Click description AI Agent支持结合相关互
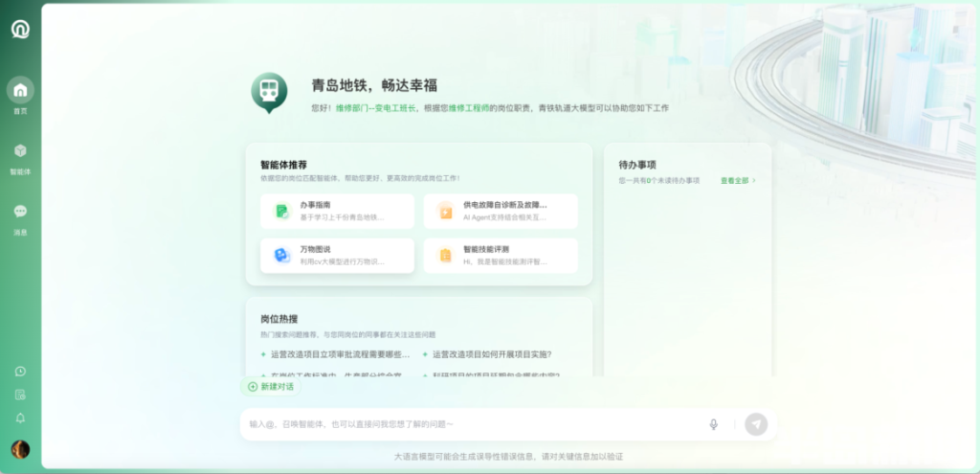980x474 pixels. click(505, 217)
